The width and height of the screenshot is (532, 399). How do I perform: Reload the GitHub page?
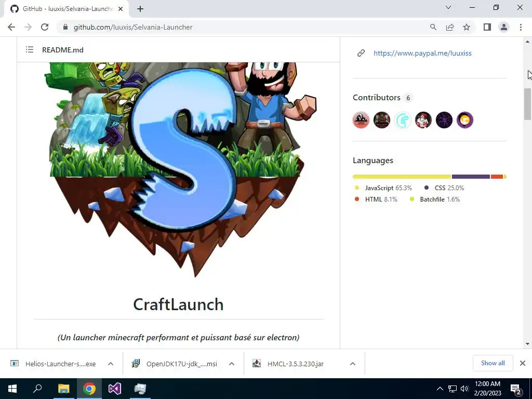click(45, 27)
